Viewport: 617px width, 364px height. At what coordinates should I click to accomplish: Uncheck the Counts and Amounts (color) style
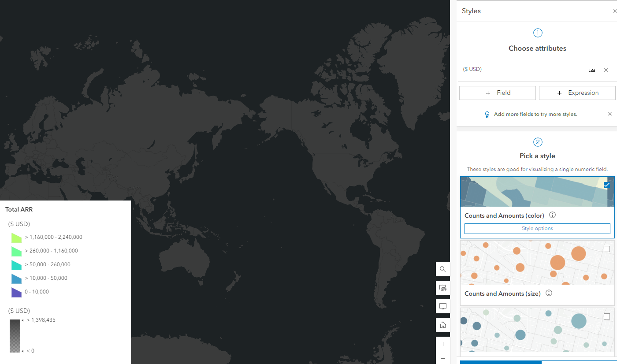pyautogui.click(x=607, y=185)
